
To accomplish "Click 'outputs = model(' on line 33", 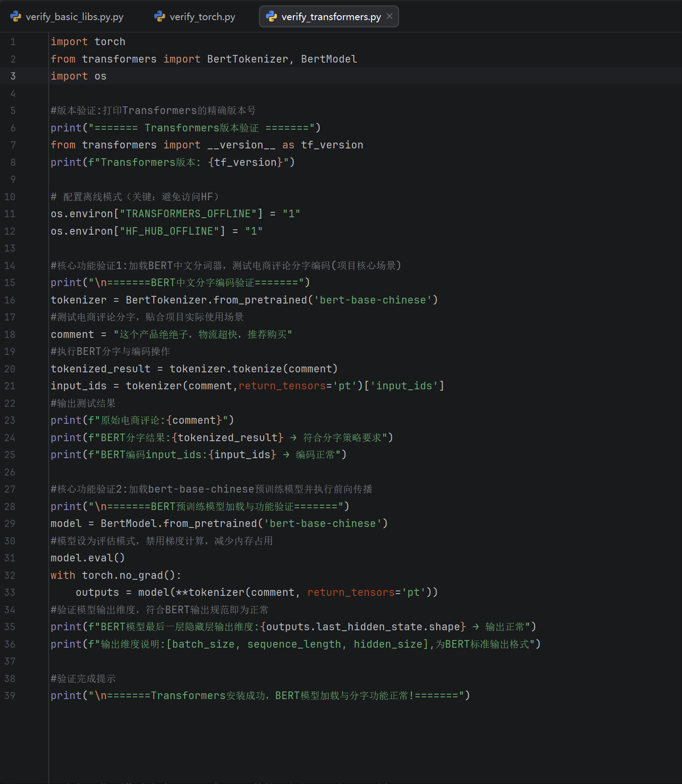I will [x=126, y=592].
